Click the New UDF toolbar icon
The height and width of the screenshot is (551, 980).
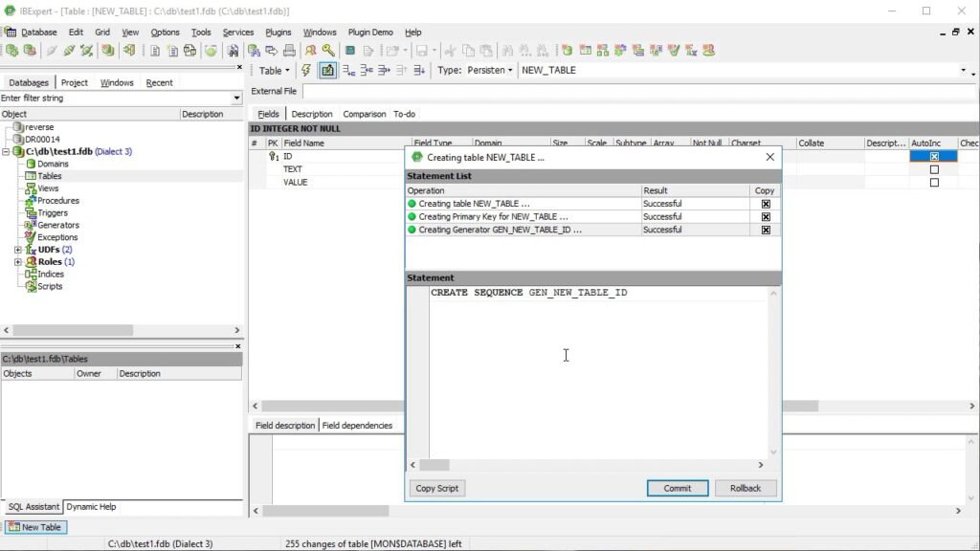point(691,51)
